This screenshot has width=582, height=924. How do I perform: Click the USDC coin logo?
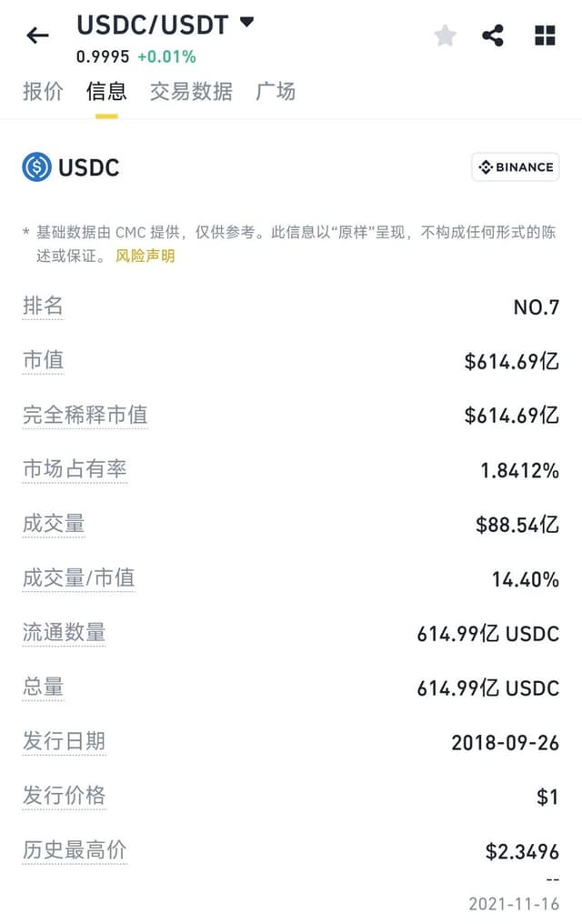(36, 167)
